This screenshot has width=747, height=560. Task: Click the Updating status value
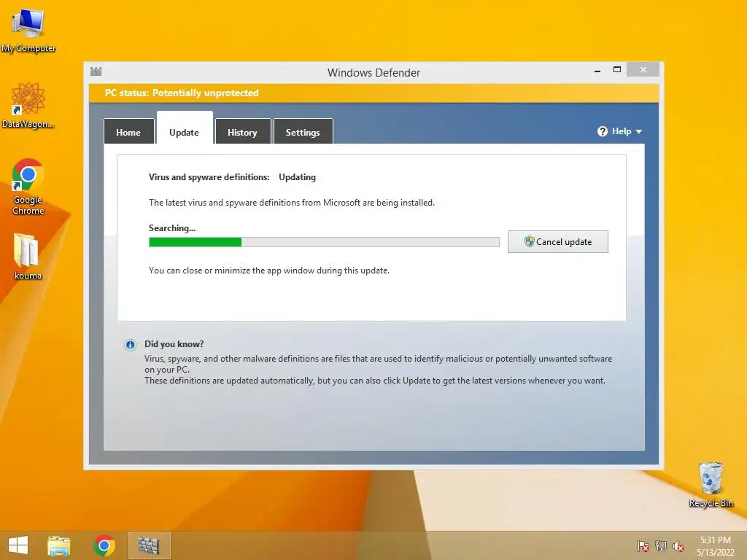[x=298, y=177]
